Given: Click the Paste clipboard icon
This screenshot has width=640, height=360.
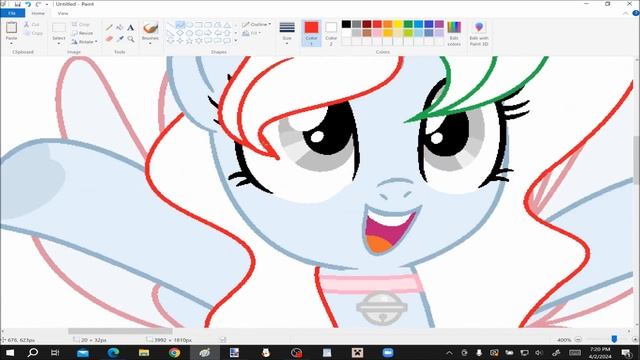Looking at the screenshot, I should point(11,27).
